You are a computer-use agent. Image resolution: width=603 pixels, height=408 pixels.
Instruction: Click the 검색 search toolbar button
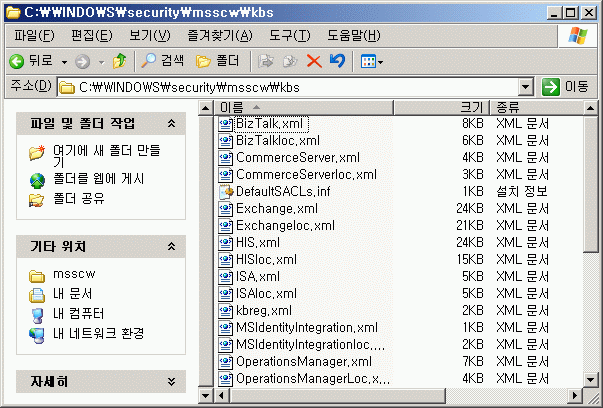click(x=162, y=61)
